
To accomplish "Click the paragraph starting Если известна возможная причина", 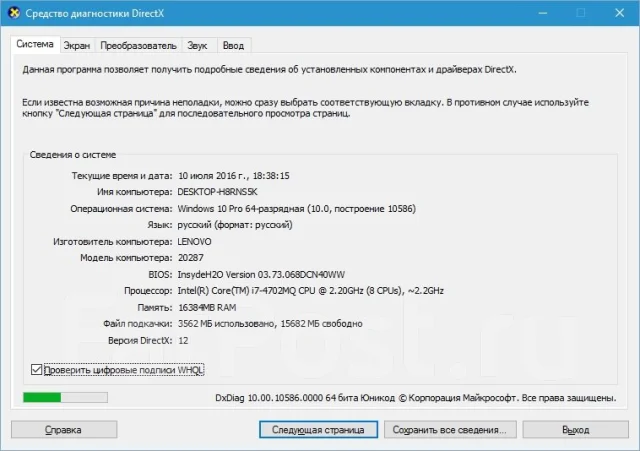I will coord(305,108).
